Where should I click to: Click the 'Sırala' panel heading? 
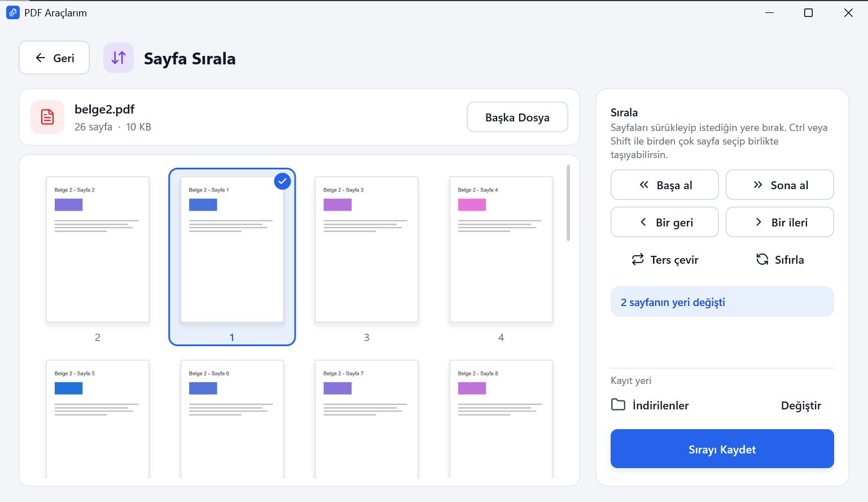pyautogui.click(x=624, y=112)
